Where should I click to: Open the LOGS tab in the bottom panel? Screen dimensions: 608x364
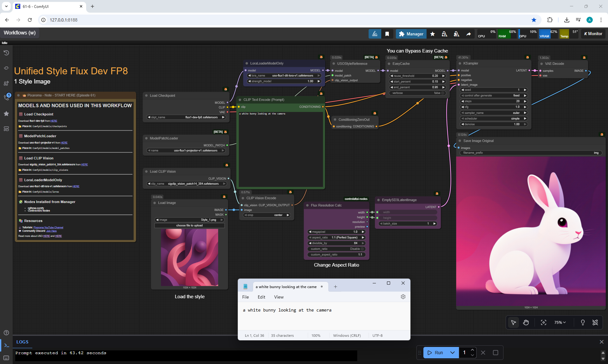tap(22, 342)
